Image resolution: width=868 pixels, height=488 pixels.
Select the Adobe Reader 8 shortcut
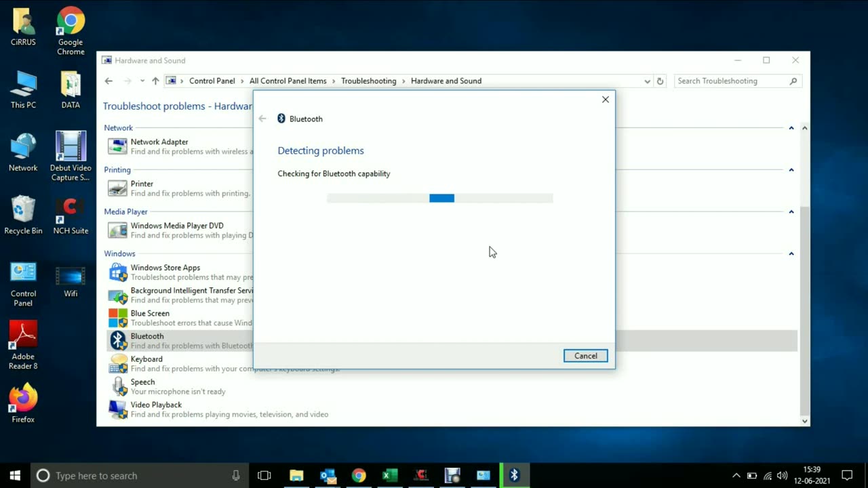(23, 346)
